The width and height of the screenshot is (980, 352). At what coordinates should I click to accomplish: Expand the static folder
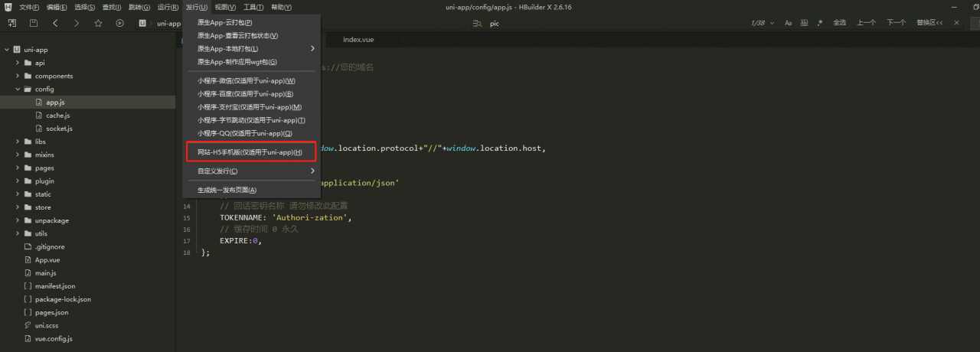coord(18,194)
